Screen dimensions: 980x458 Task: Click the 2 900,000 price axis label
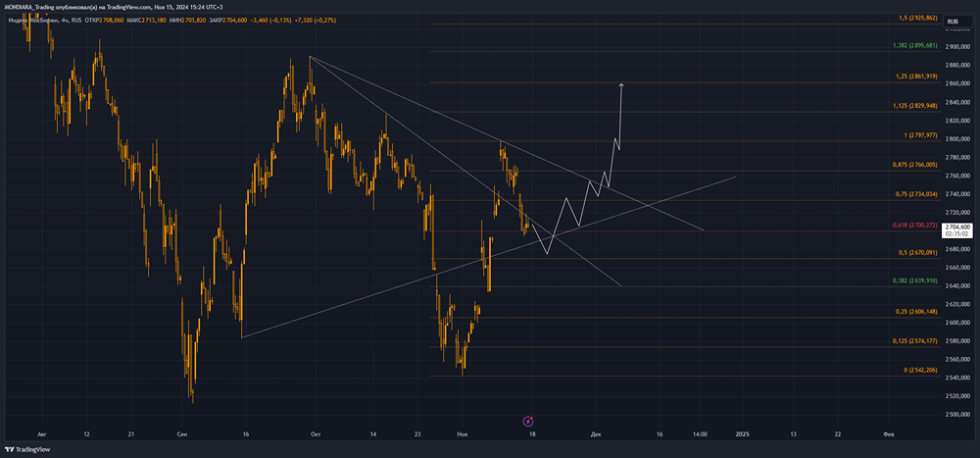957,47
